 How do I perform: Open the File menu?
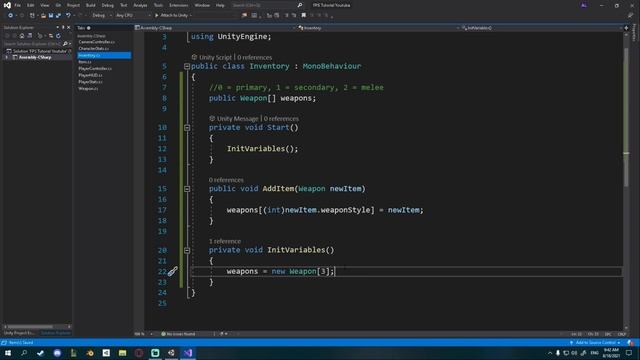tap(18, 5)
